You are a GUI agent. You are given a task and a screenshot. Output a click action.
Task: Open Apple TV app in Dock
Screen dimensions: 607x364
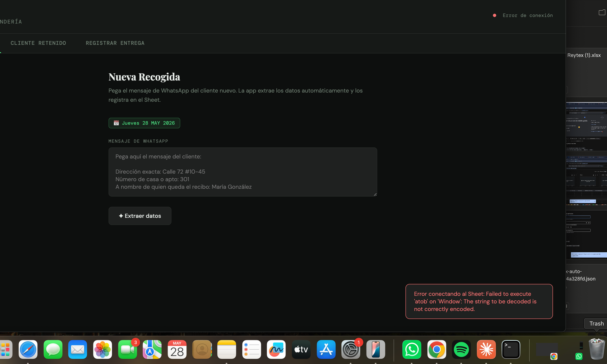tap(301, 349)
